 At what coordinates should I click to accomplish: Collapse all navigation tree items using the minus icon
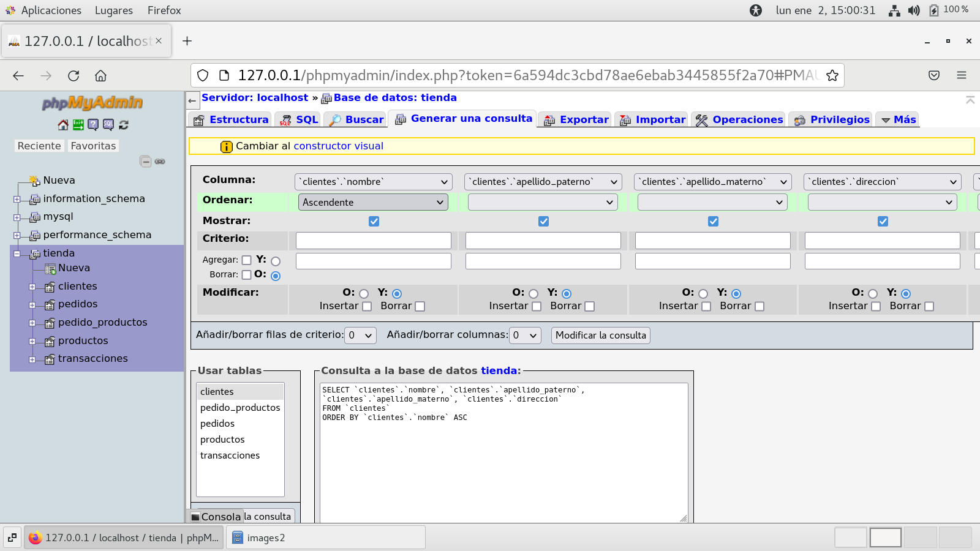coord(145,162)
